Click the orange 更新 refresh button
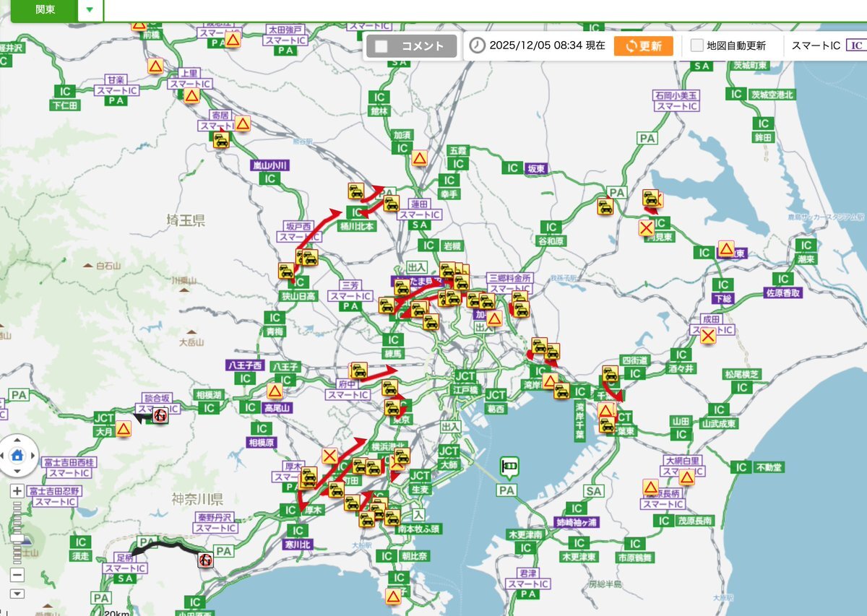The height and width of the screenshot is (616, 867). point(643,45)
